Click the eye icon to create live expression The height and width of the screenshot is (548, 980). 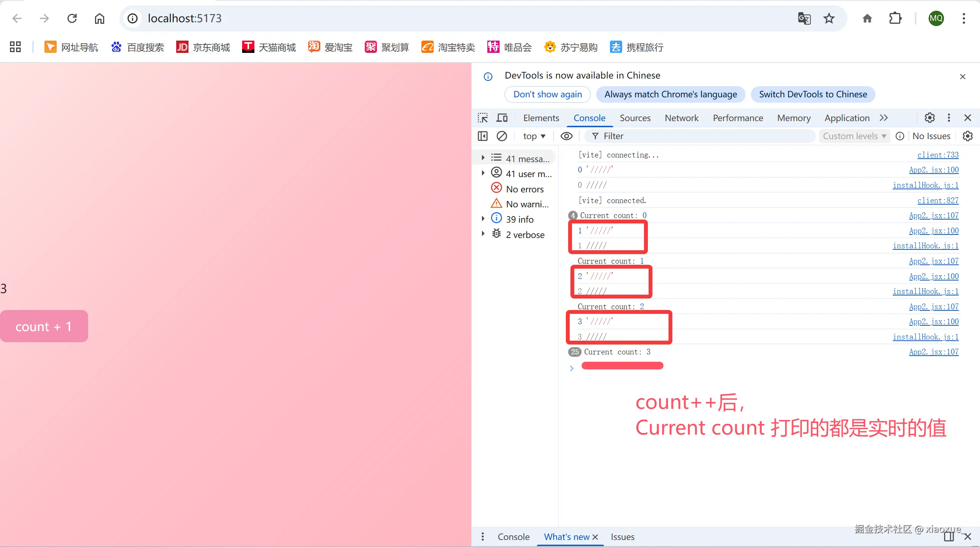566,136
